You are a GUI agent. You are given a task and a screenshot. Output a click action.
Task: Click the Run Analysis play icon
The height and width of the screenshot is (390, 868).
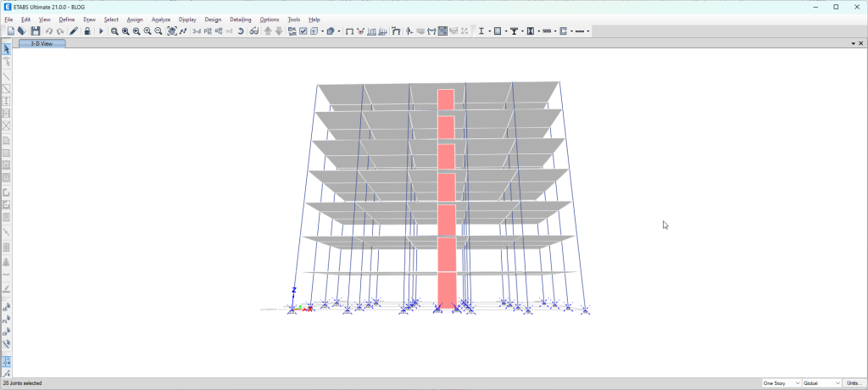101,31
